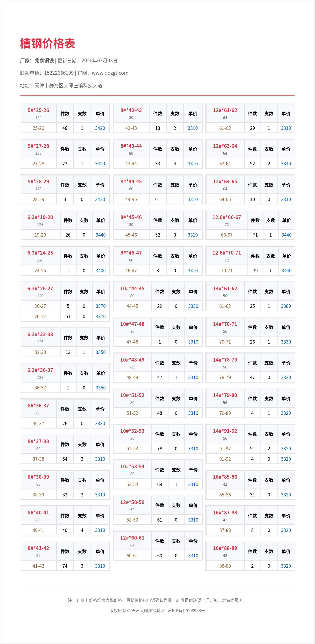This screenshot has width=315, height=644.
Task: Click the 12.6#*66-67 spec heading
Action: pos(227,217)
